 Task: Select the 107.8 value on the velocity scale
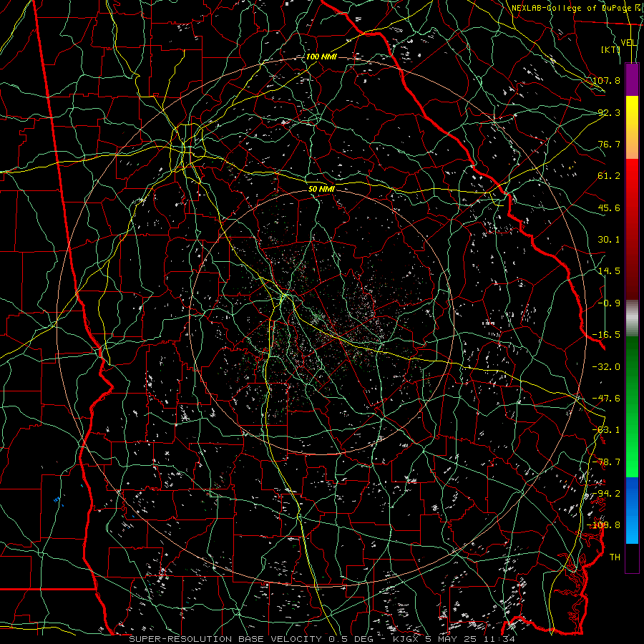[606, 80]
